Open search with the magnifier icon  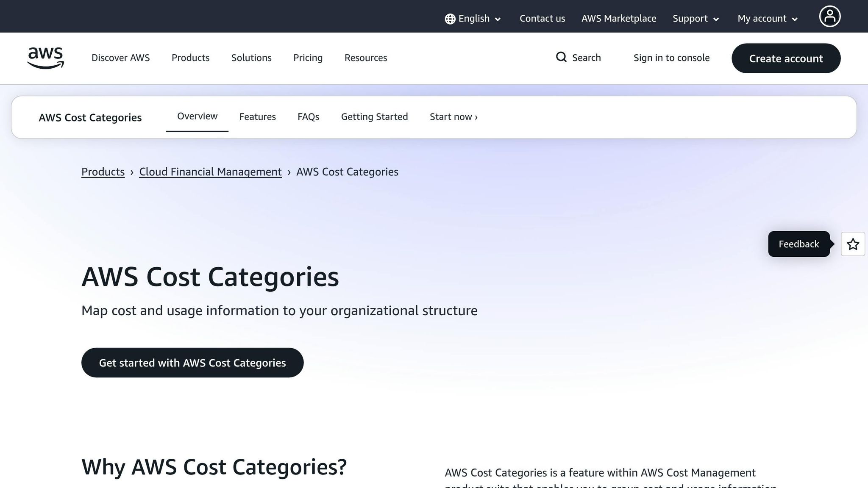point(562,57)
